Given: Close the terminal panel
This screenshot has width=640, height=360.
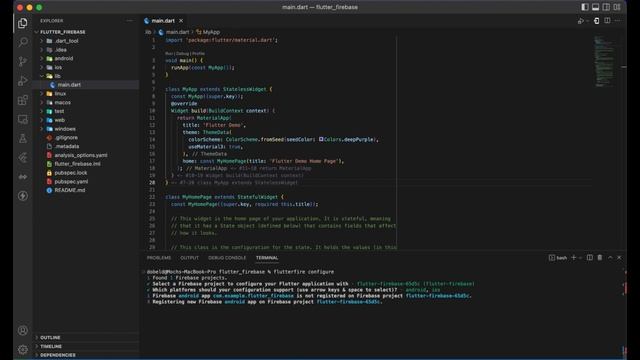Looking at the screenshot, I should 619,258.
